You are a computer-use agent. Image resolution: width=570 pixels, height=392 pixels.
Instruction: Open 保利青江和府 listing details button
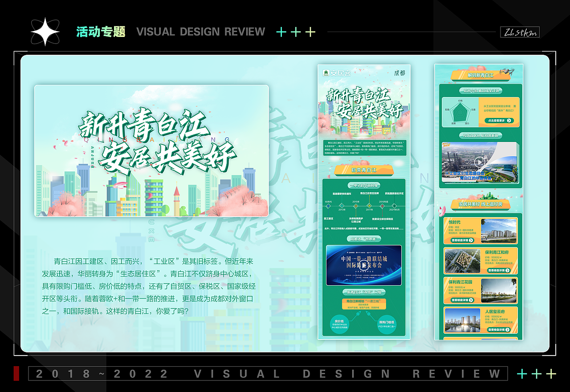point(499,270)
